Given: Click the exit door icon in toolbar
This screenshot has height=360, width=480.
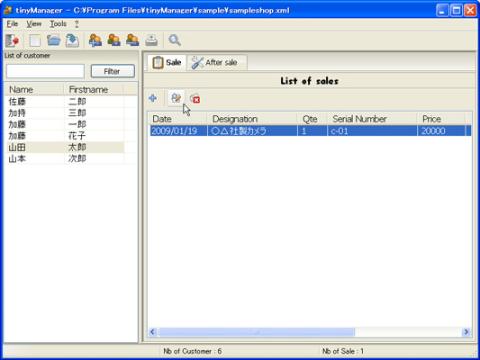Looking at the screenshot, I should point(12,40).
